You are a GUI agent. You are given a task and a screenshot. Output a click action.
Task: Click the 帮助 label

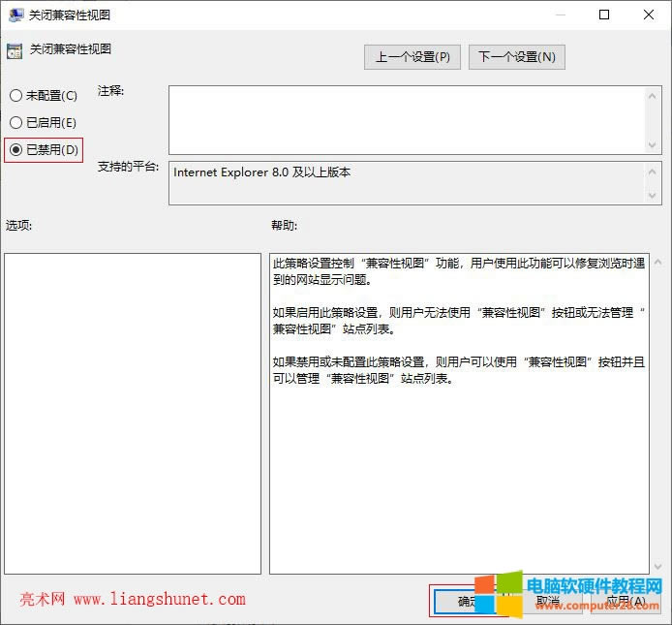(284, 225)
